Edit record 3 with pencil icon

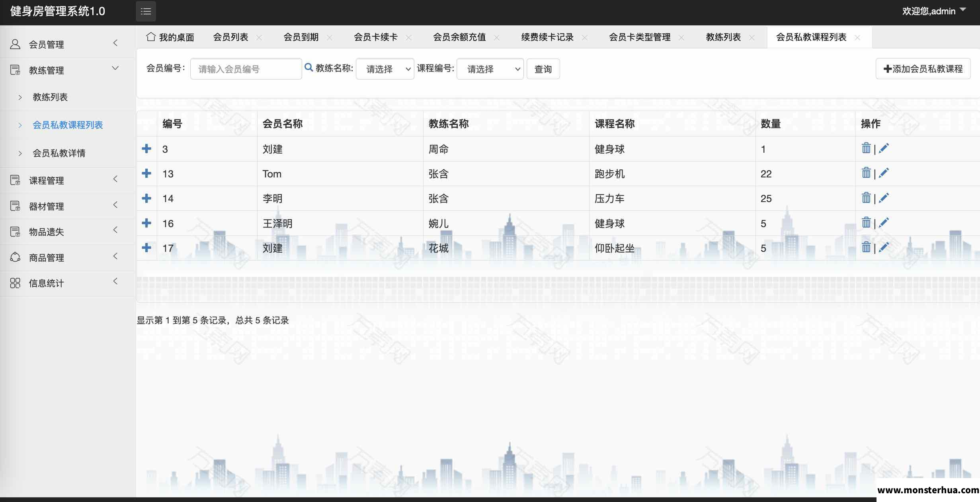click(884, 148)
